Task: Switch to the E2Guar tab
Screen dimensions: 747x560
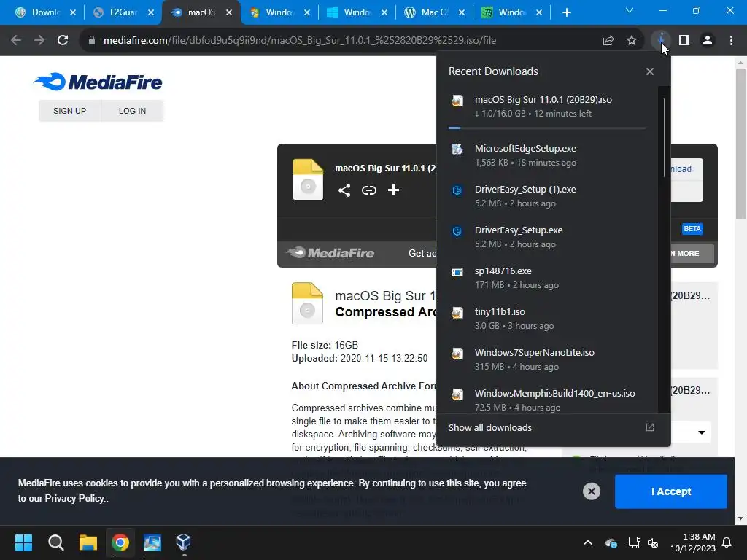Action: (x=123, y=12)
